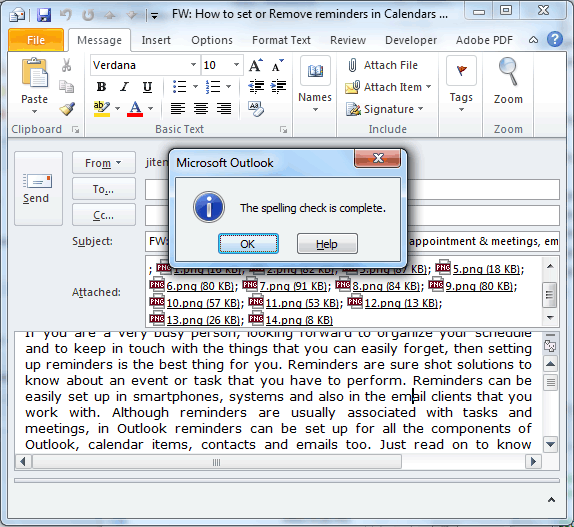Toggle Align Text Left
Screen dimensions: 574x527
coord(178,109)
